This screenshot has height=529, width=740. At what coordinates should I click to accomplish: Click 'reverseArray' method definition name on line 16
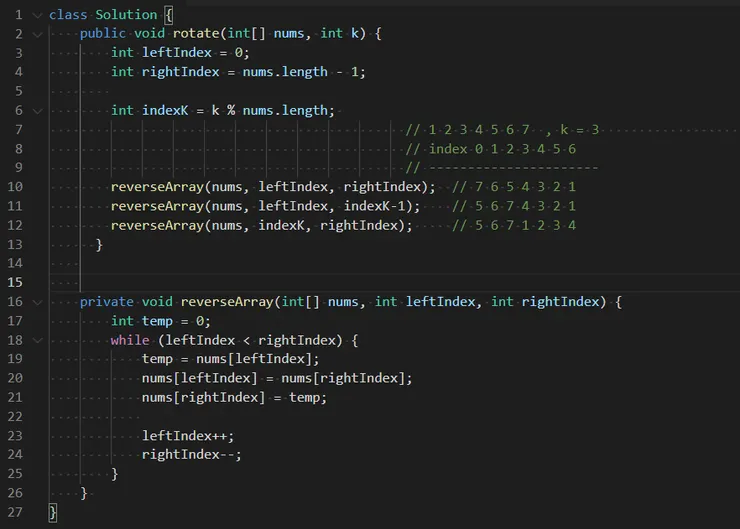point(227,302)
